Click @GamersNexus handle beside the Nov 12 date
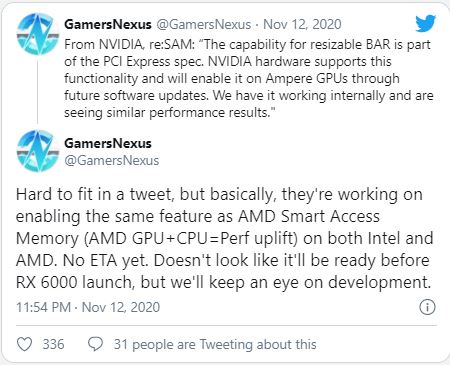 coord(203,24)
